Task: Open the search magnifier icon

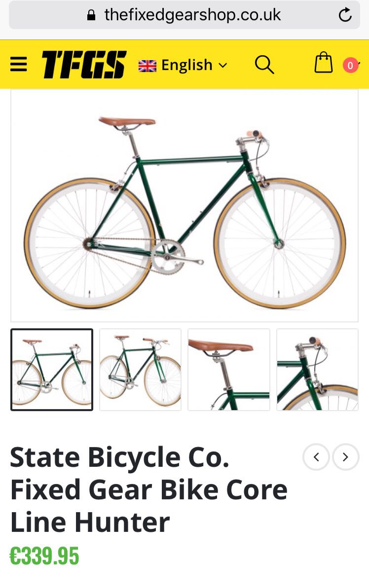Action: click(264, 65)
